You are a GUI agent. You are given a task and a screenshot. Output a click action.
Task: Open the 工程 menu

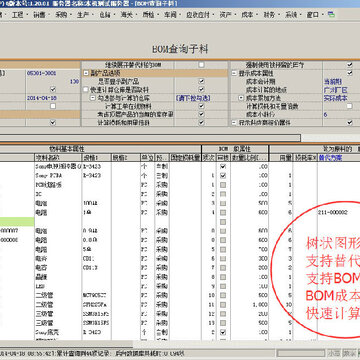17,15
